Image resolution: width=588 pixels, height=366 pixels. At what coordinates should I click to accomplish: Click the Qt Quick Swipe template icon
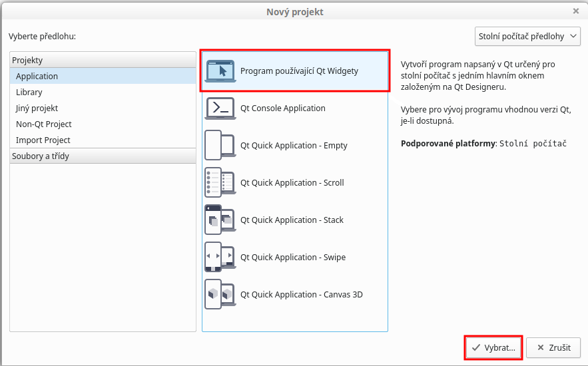pos(220,257)
